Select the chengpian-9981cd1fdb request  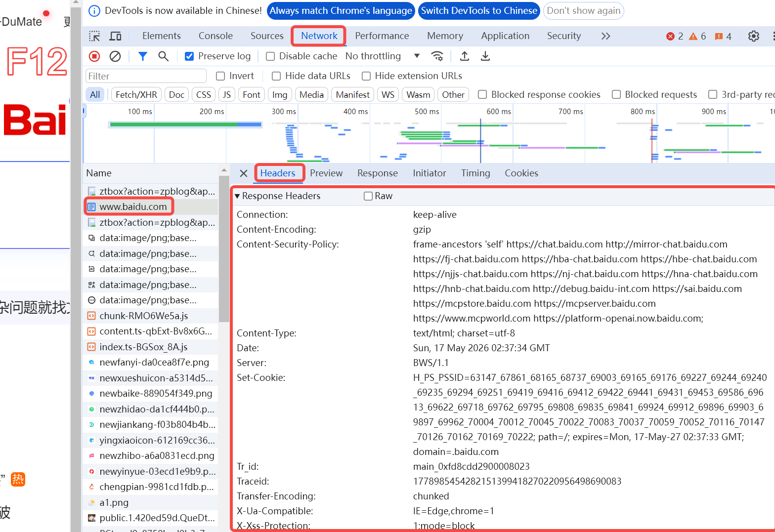click(x=151, y=487)
